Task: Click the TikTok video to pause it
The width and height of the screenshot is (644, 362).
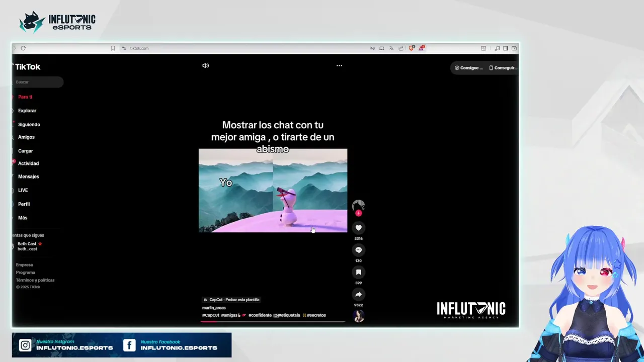Action: click(273, 191)
